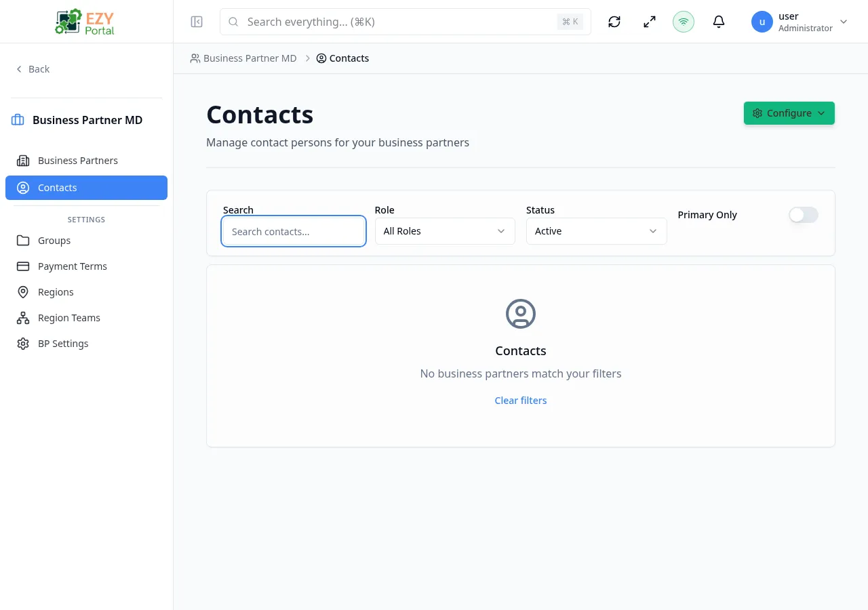Click the refresh/sync icon in the header
Screen dimensions: 868x610
pos(614,22)
